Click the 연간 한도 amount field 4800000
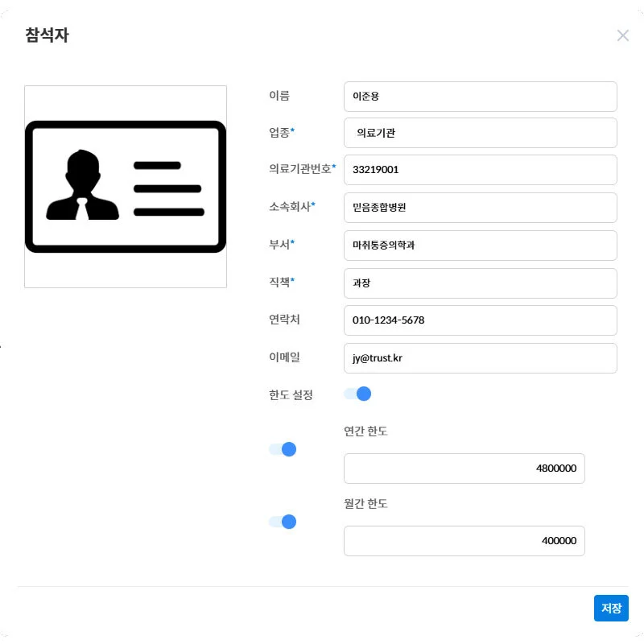This screenshot has width=644, height=644. 464,468
